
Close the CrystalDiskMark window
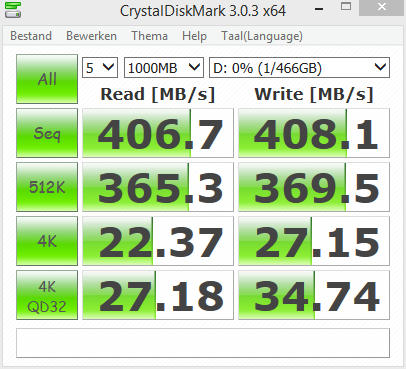point(381,7)
